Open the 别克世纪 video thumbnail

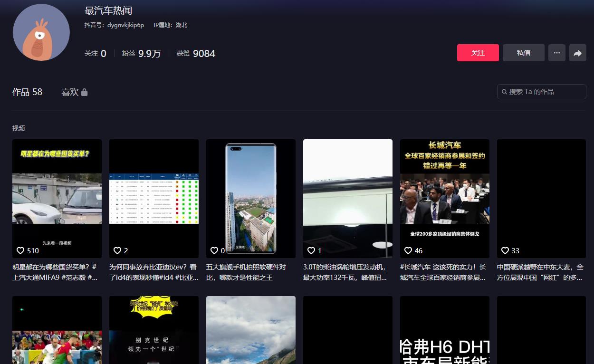click(x=154, y=330)
